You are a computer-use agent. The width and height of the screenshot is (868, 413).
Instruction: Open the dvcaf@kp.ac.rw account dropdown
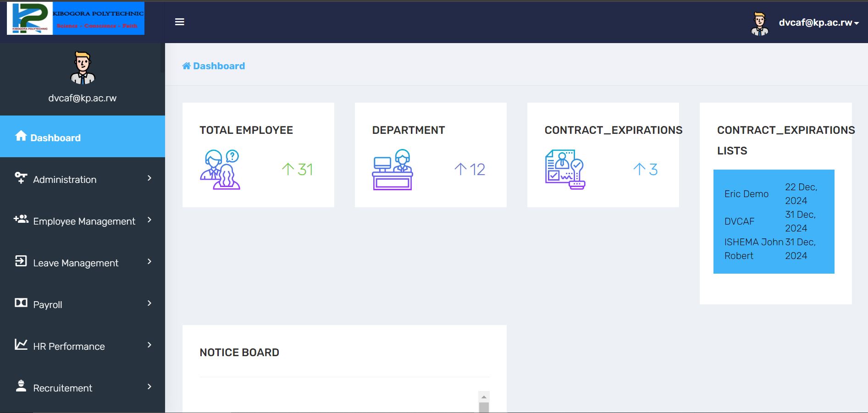coord(818,22)
